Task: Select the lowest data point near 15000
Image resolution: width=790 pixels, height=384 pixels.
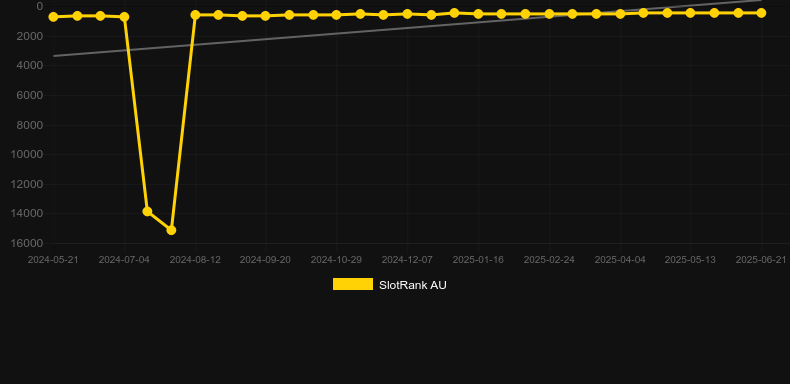Action: 171,230
